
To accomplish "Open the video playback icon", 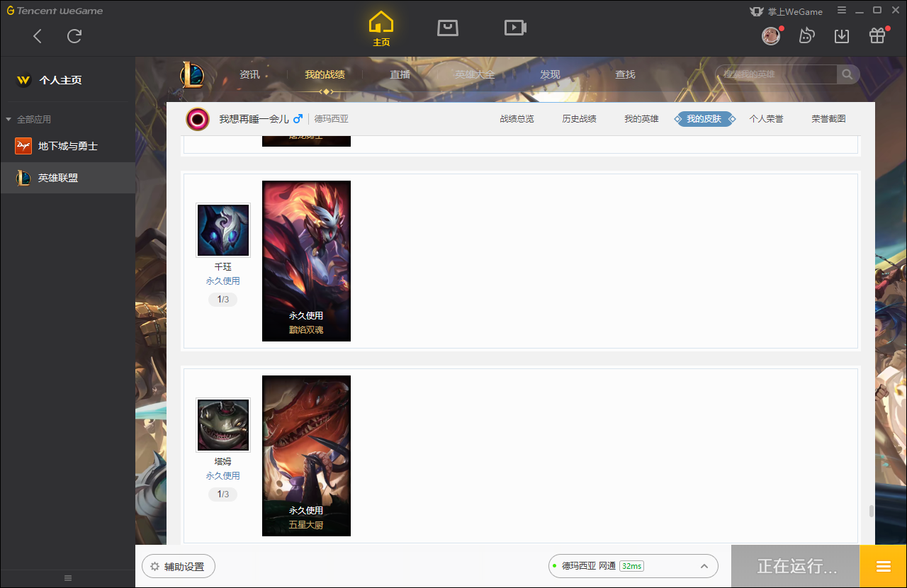I will 515,28.
